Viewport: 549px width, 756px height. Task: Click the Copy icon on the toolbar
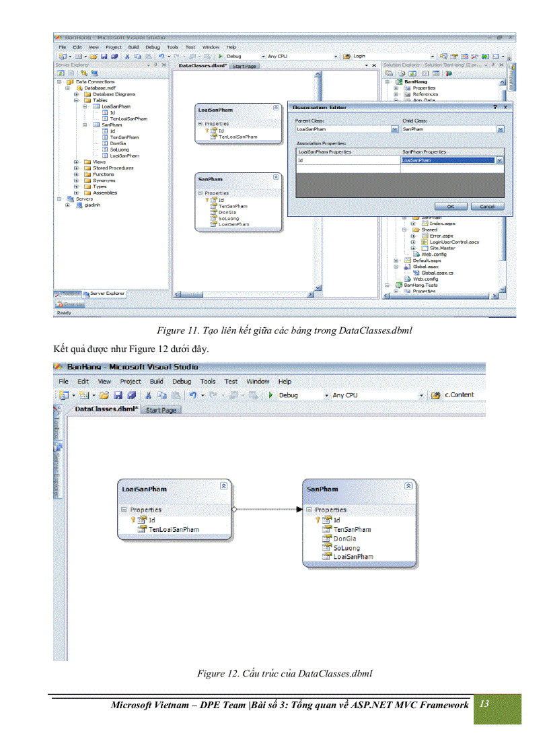click(138, 55)
